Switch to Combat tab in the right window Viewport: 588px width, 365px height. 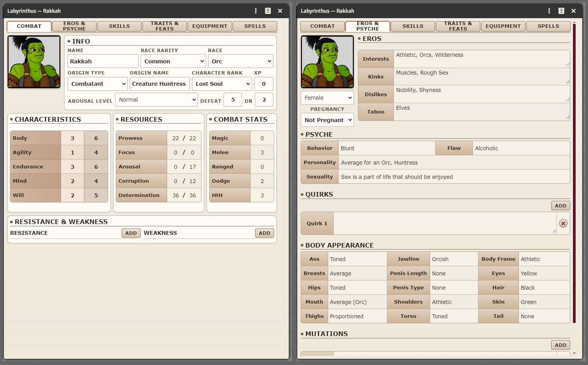[x=322, y=26]
